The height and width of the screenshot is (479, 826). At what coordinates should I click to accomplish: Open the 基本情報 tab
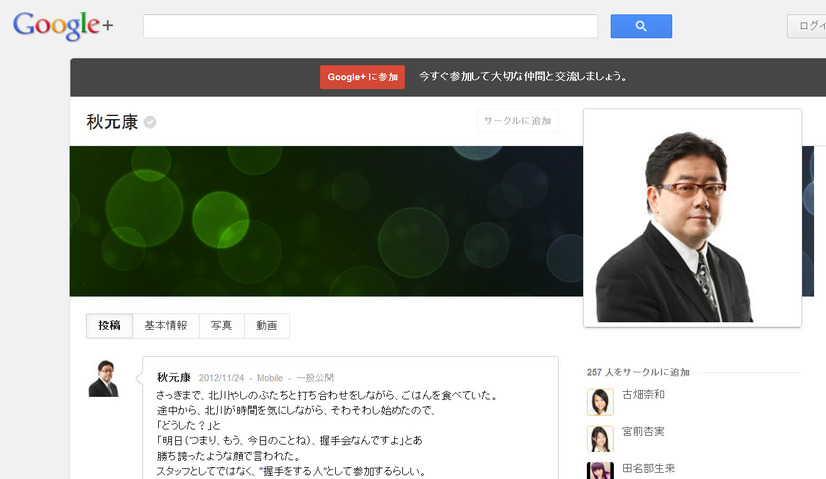[x=166, y=326]
